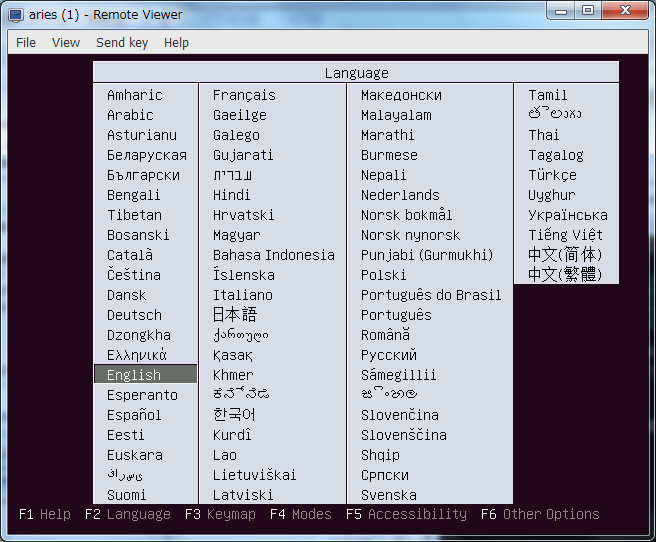Select Gaeilge language

point(239,115)
